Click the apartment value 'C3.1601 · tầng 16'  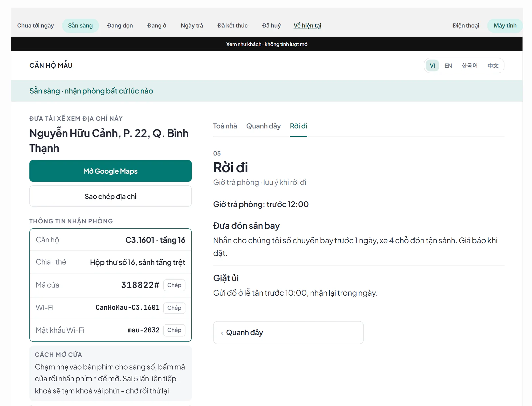155,240
